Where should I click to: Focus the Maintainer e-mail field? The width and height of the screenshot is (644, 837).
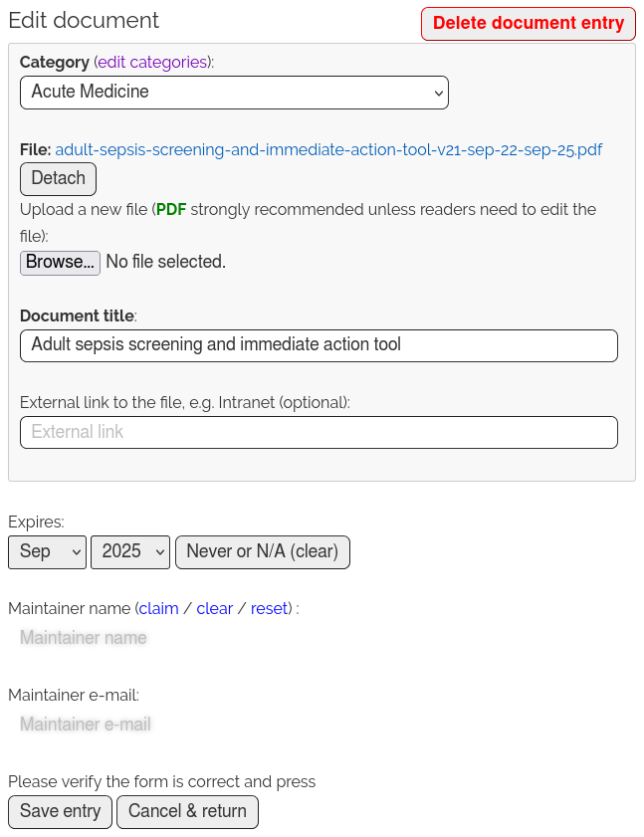pyautogui.click(x=86, y=725)
